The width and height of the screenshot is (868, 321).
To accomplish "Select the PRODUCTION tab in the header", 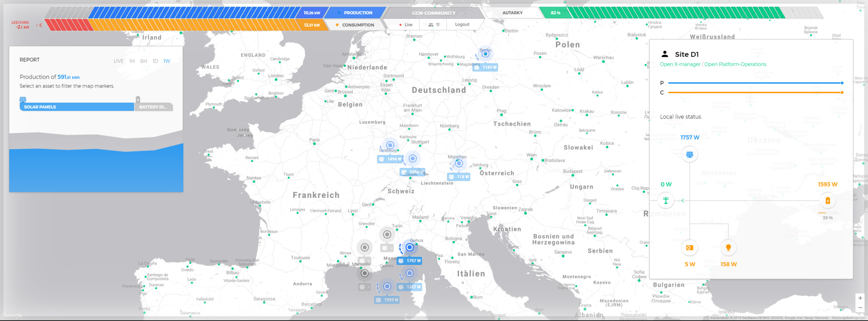I will point(355,13).
